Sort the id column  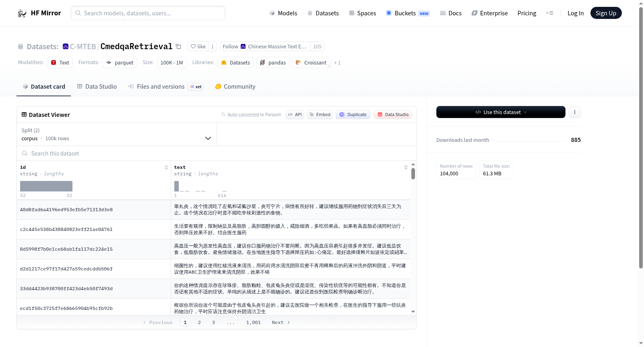click(166, 167)
